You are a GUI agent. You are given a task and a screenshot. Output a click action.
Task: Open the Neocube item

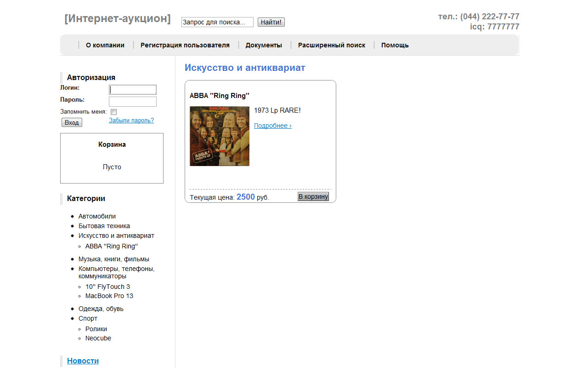(x=98, y=338)
